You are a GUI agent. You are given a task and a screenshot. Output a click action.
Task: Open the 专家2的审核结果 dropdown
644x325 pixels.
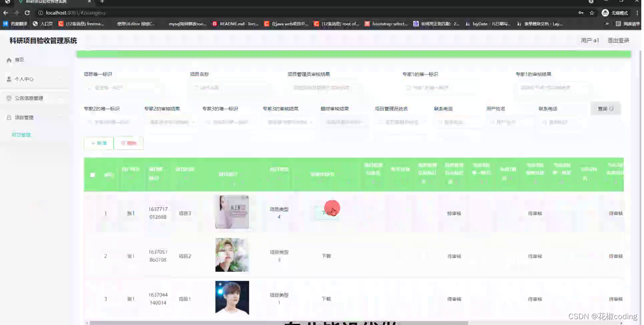point(170,121)
